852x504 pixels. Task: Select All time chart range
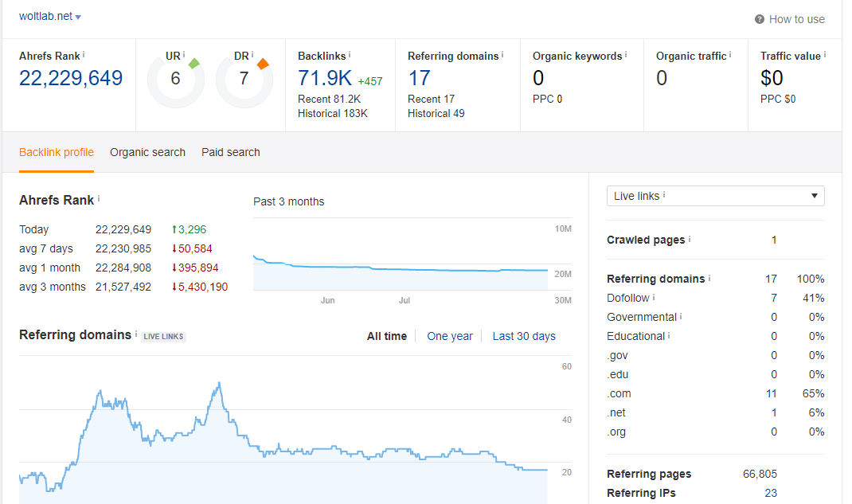[x=386, y=336]
